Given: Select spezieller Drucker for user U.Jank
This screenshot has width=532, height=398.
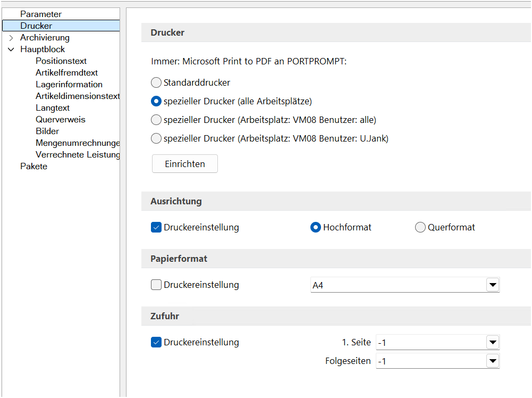Looking at the screenshot, I should [156, 139].
